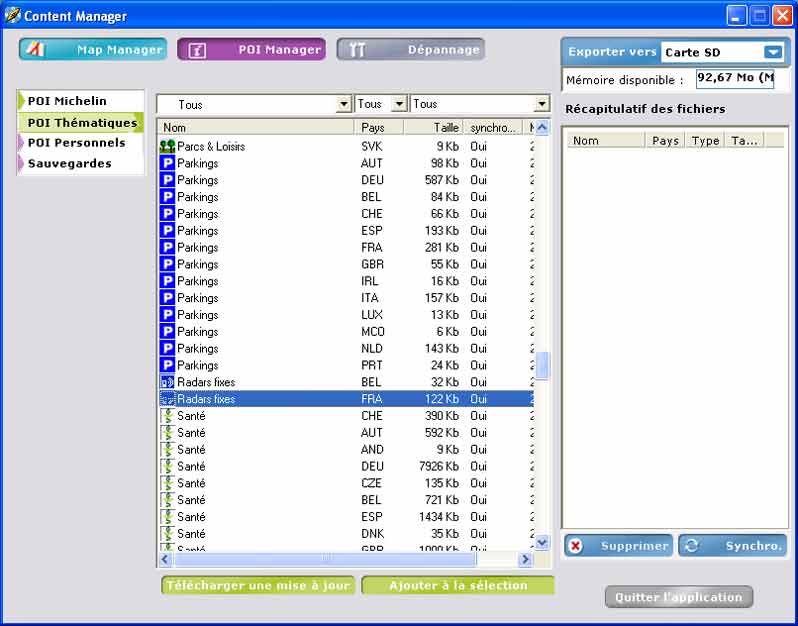
Task: Click the parking icon in the IRL row
Action: click(x=167, y=281)
